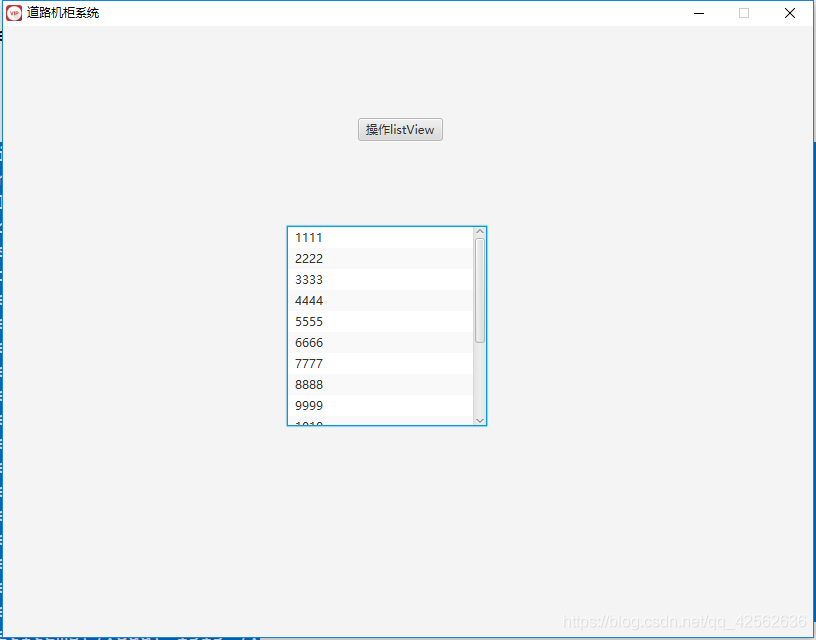The width and height of the screenshot is (816, 640).
Task: Click the list vertical scrollbar thumb
Action: click(480, 290)
